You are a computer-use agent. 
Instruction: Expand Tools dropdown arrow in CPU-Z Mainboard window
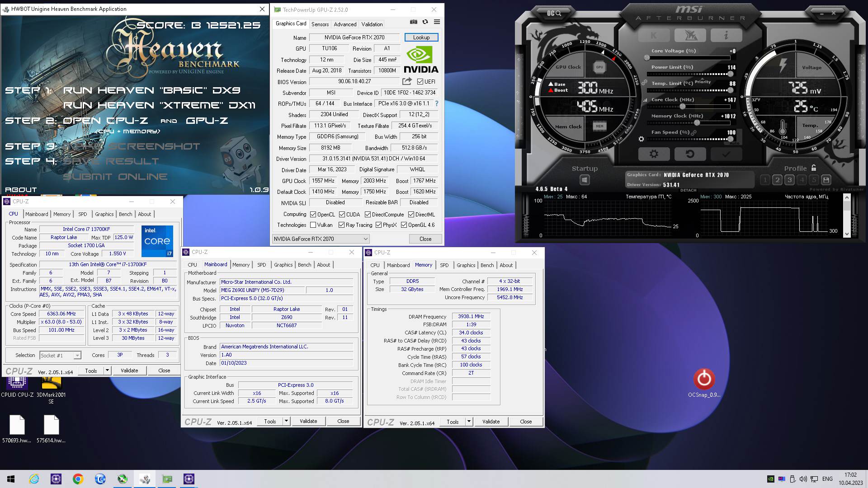click(286, 421)
